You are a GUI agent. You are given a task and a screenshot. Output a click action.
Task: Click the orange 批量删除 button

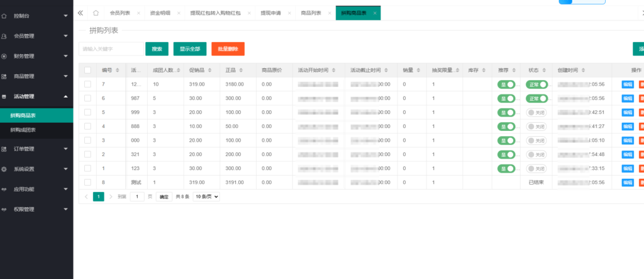(x=228, y=48)
